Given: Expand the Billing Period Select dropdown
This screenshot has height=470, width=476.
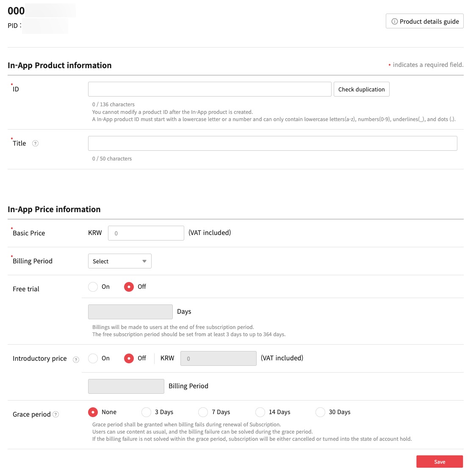Looking at the screenshot, I should pos(119,261).
